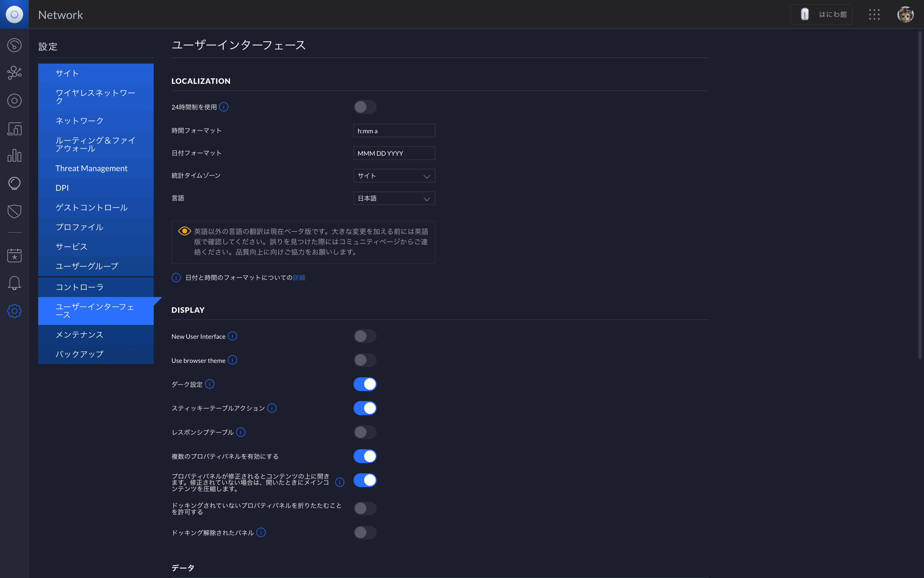
Task: Open ユーザーグループ settings
Action: (96, 266)
